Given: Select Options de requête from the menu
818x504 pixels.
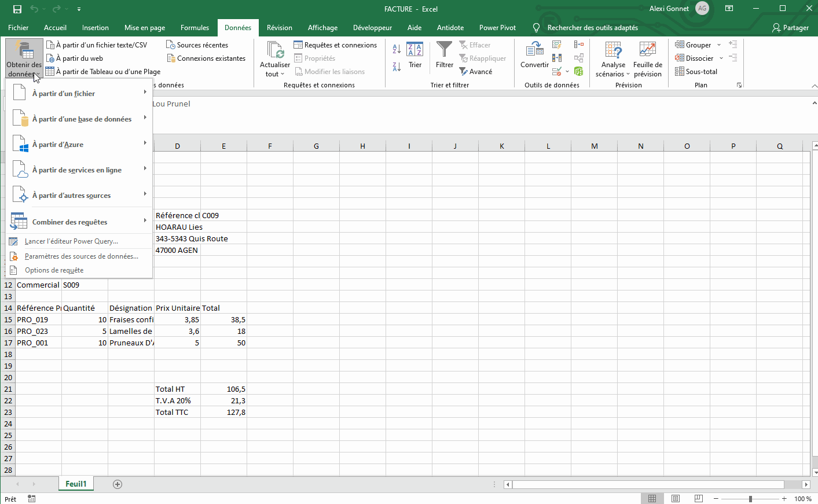Looking at the screenshot, I should pyautogui.click(x=79, y=270).
